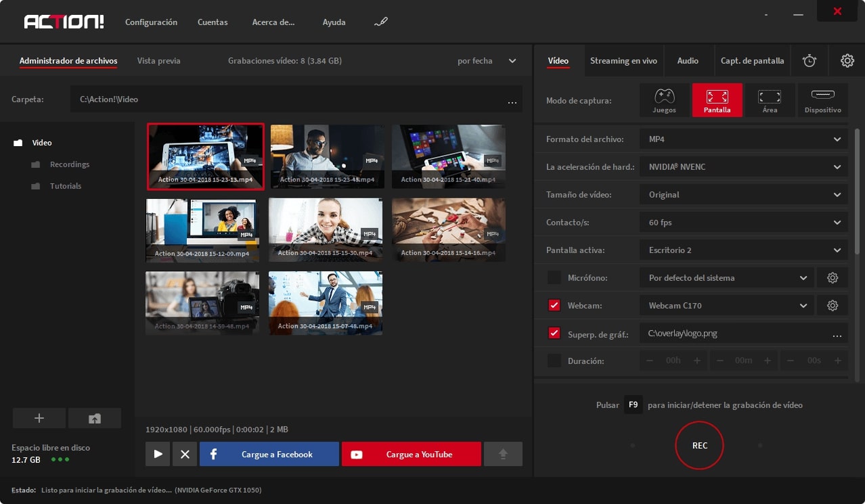This screenshot has width=865, height=504.
Task: Disable the Webcam checkbox
Action: tap(554, 306)
